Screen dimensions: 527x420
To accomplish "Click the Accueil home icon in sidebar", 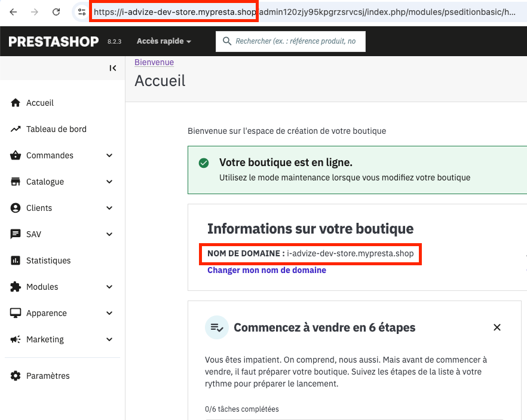I will (16, 103).
